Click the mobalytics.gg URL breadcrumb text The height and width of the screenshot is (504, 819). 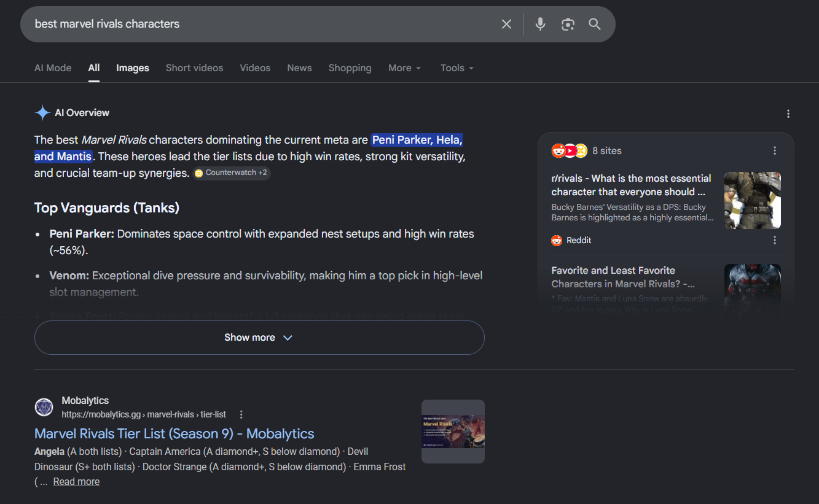pos(144,414)
